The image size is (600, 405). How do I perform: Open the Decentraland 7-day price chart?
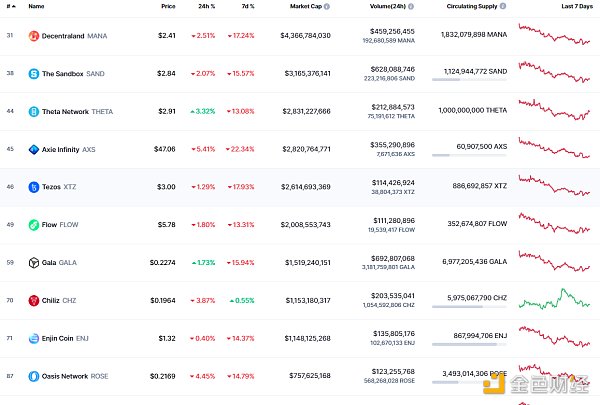coord(554,34)
